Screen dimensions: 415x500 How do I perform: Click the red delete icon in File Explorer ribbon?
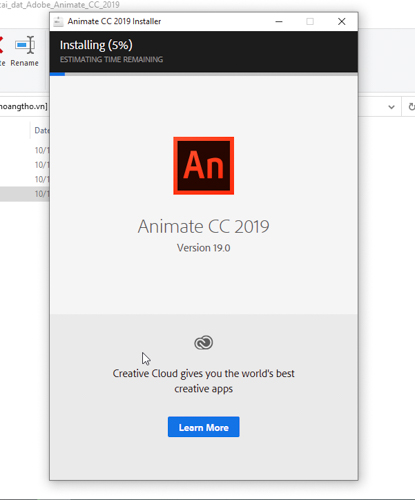point(1,45)
